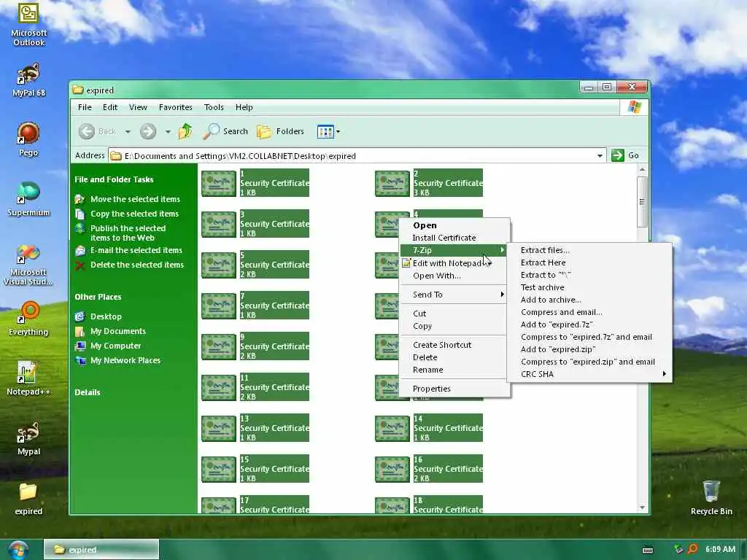The width and height of the screenshot is (747, 560).
Task: Open Microsoft Visual Studio shortcut
Action: tap(28, 264)
